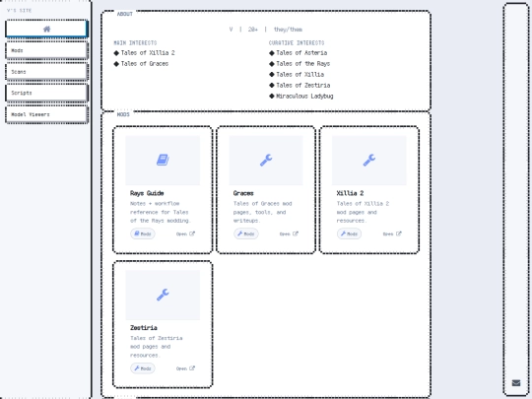Open the Mods sidebar item
Screen dimensions: 532x399
pos(46,50)
